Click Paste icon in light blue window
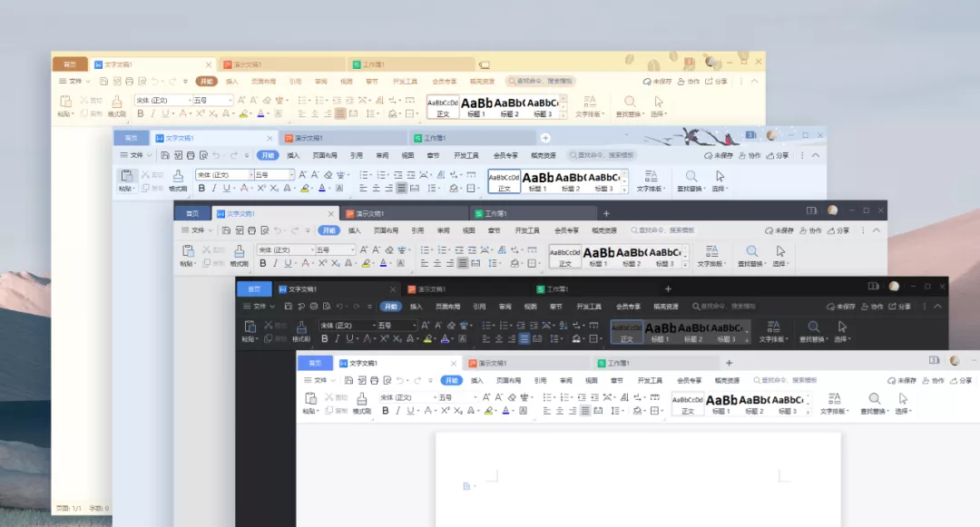This screenshot has height=527, width=980. (x=126, y=176)
